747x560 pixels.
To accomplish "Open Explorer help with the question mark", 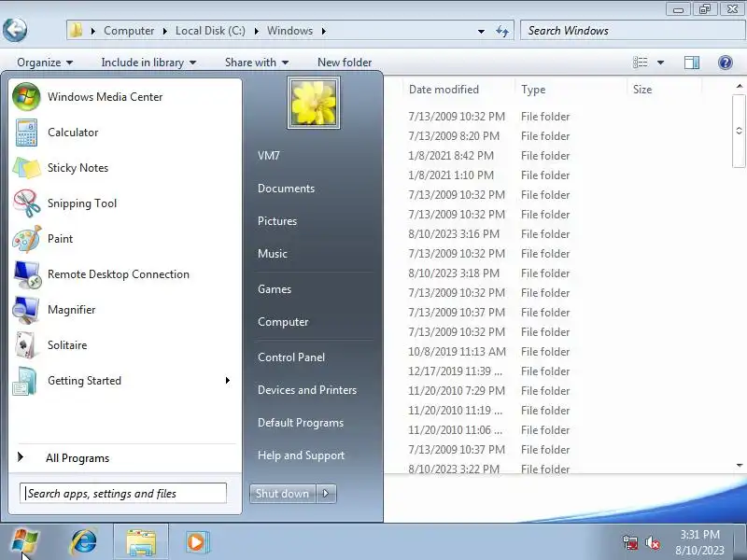I will 726,63.
